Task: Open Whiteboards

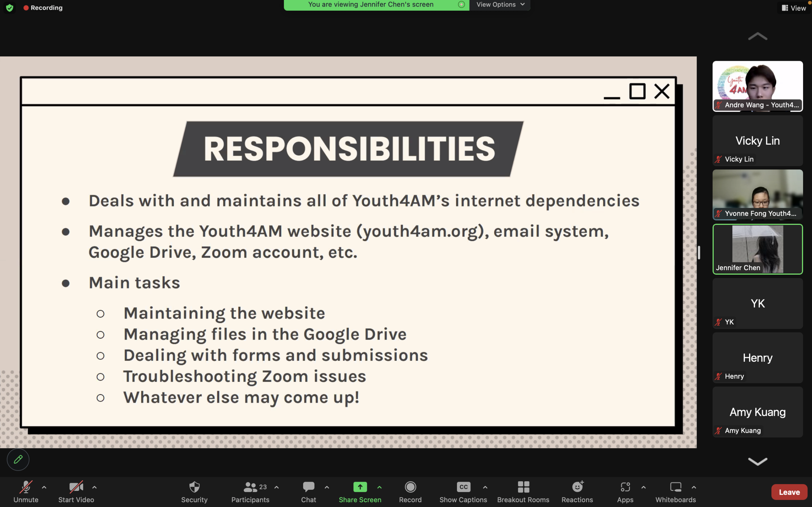Action: click(675, 491)
